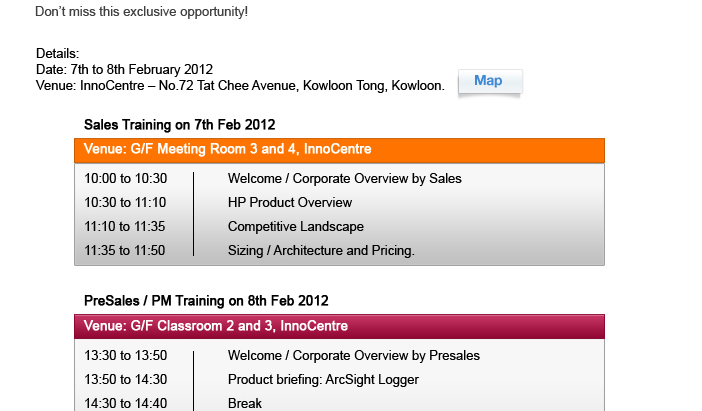Click the 13:50 to 14:30 time slot
702x411 pixels.
coord(126,380)
